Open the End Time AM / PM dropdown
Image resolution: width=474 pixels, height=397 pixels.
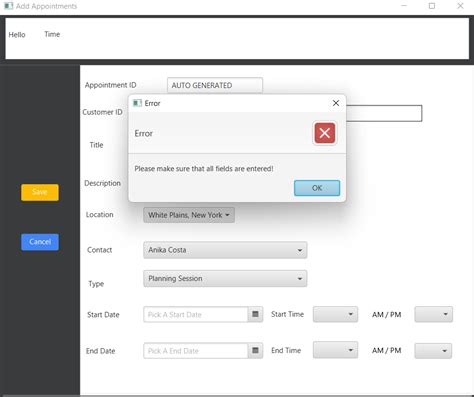tap(433, 351)
